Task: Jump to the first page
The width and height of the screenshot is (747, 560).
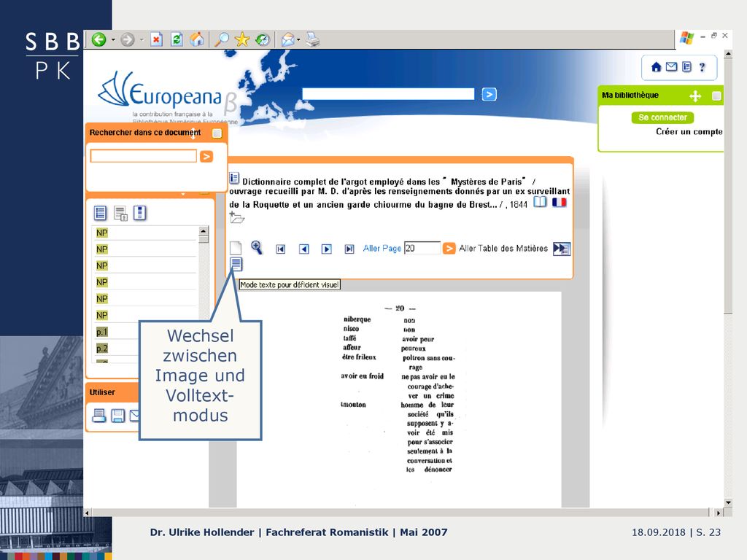Action: click(x=281, y=249)
